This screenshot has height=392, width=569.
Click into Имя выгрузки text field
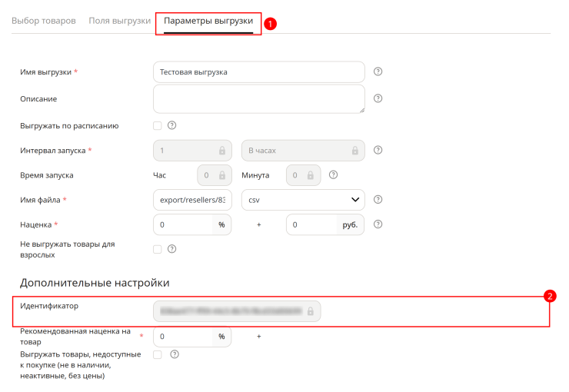(258, 71)
